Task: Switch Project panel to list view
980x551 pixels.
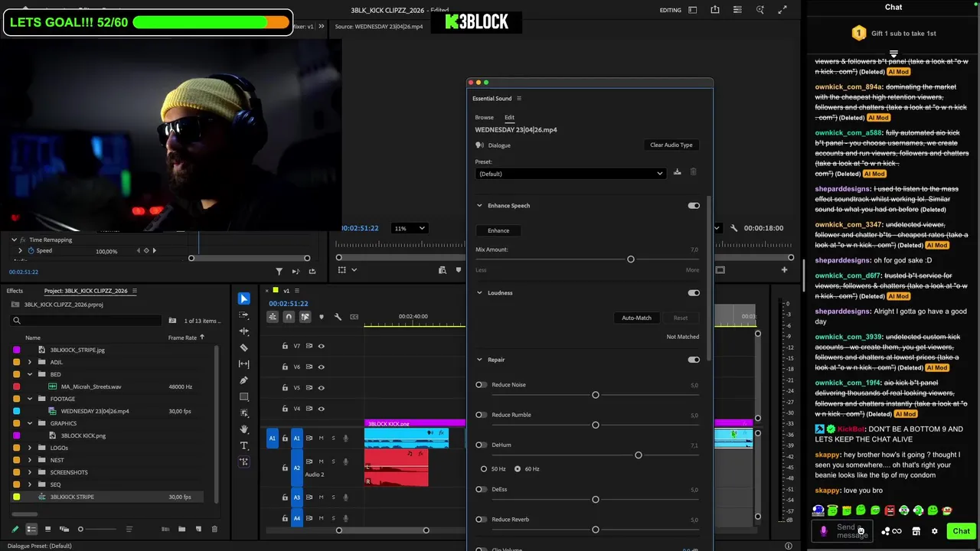Action: tap(31, 529)
